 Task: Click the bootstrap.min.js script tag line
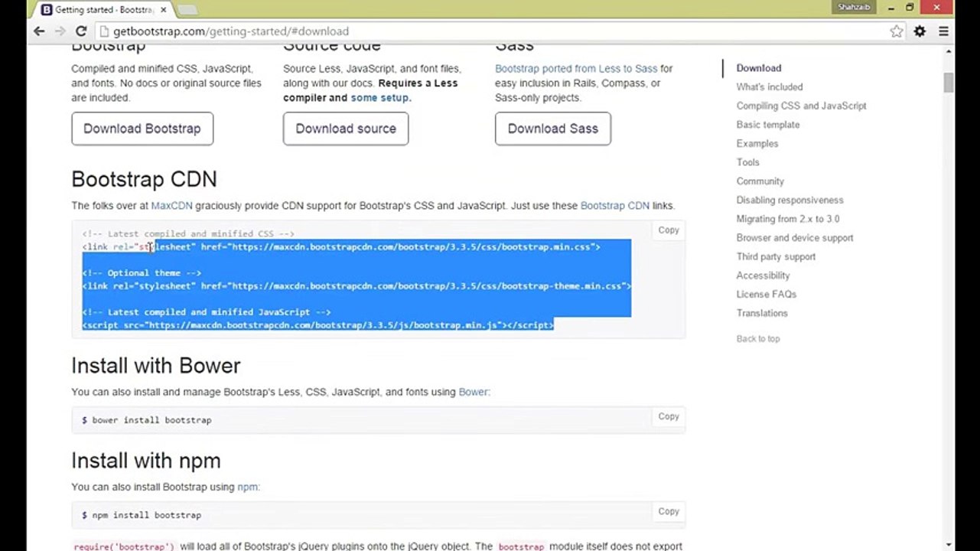(x=317, y=325)
